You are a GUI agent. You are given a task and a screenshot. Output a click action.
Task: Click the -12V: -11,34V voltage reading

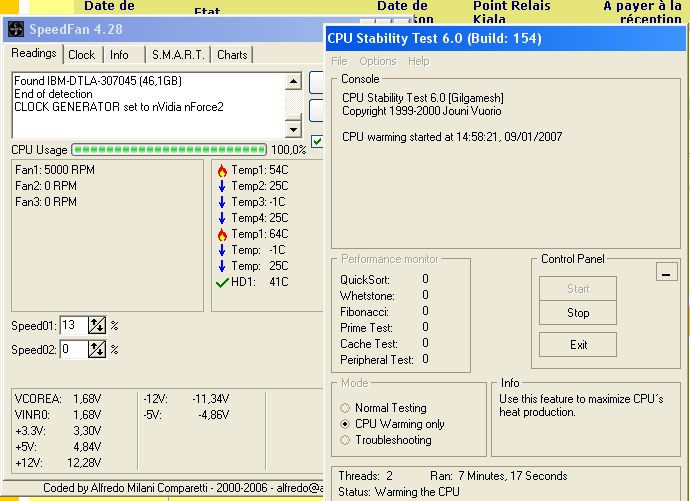pyautogui.click(x=186, y=399)
